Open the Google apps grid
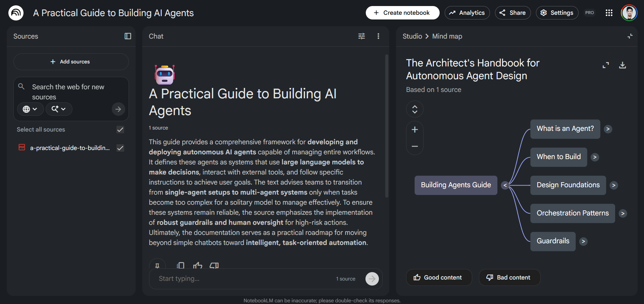Image resolution: width=644 pixels, height=304 pixels. pos(609,13)
